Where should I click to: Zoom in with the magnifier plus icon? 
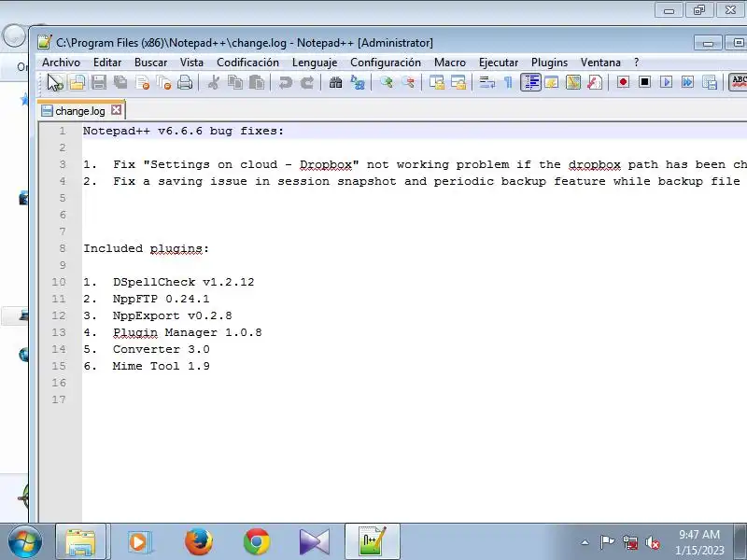[x=387, y=82]
